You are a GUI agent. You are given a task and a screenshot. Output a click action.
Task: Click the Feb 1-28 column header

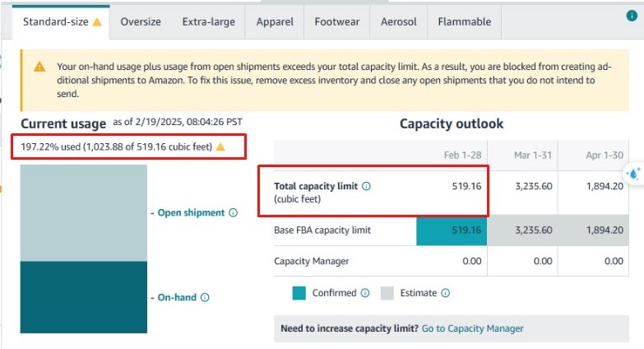click(x=462, y=156)
